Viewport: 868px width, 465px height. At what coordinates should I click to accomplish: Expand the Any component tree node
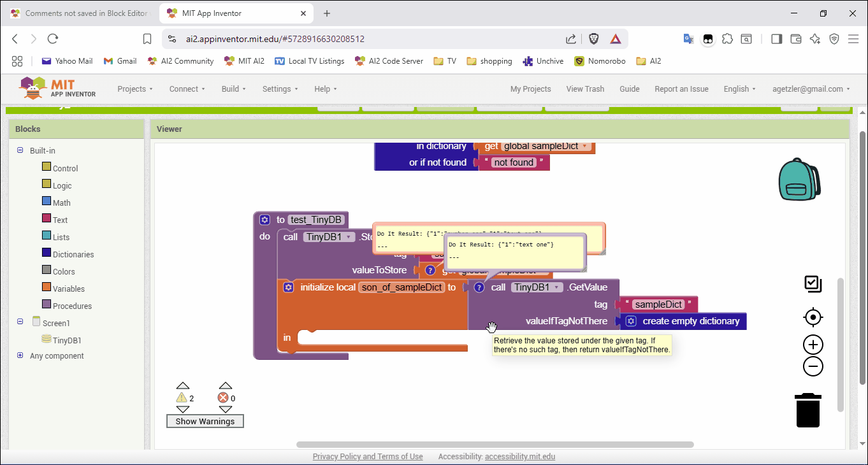[x=20, y=355]
